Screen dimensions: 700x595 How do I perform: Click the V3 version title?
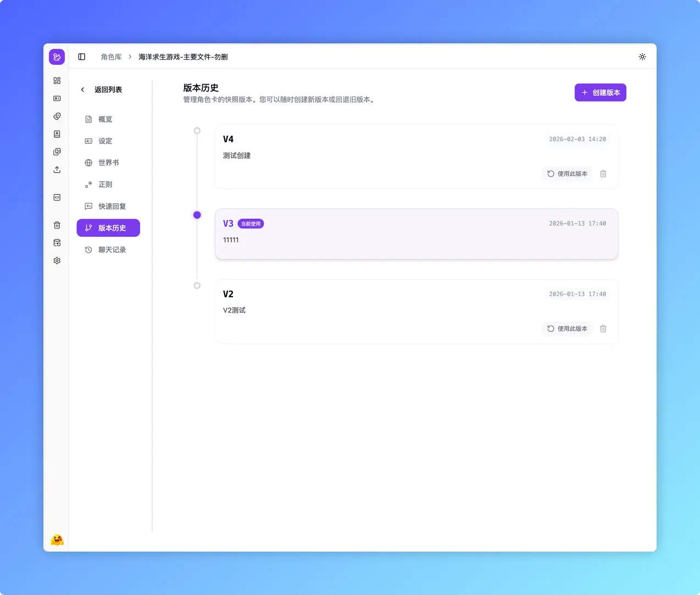pos(228,224)
